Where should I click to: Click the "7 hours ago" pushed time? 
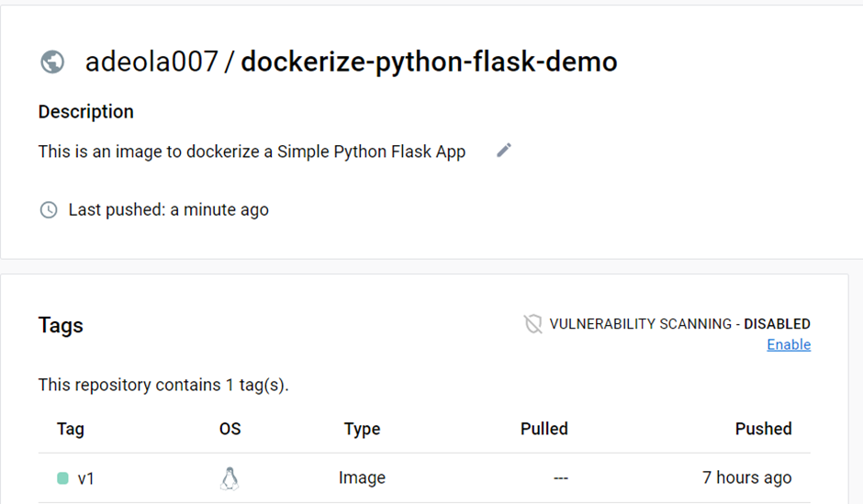(746, 478)
